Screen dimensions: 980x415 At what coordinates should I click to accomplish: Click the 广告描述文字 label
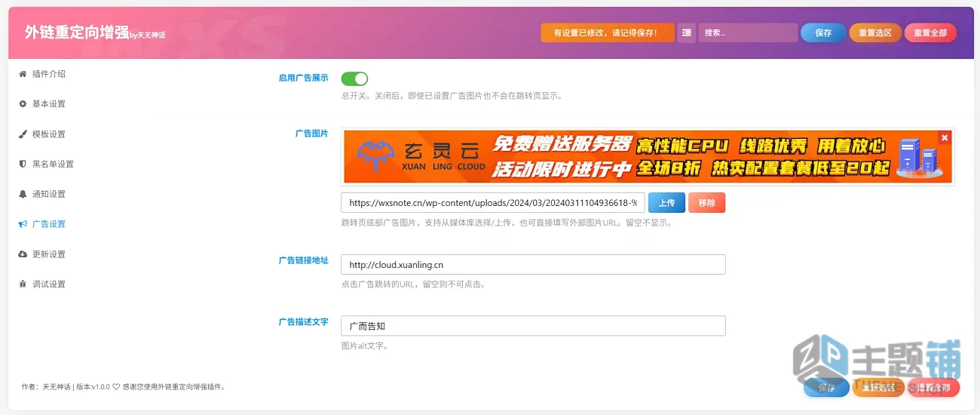point(304,321)
